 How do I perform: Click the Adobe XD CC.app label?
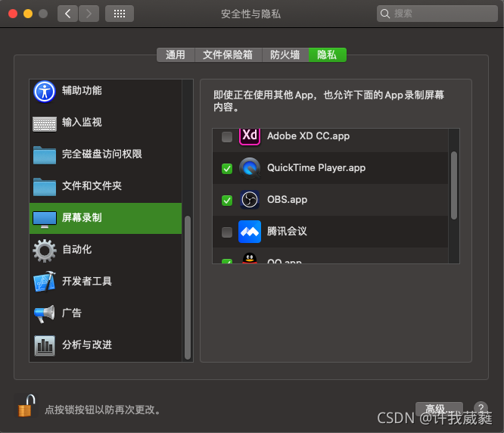[x=308, y=136]
